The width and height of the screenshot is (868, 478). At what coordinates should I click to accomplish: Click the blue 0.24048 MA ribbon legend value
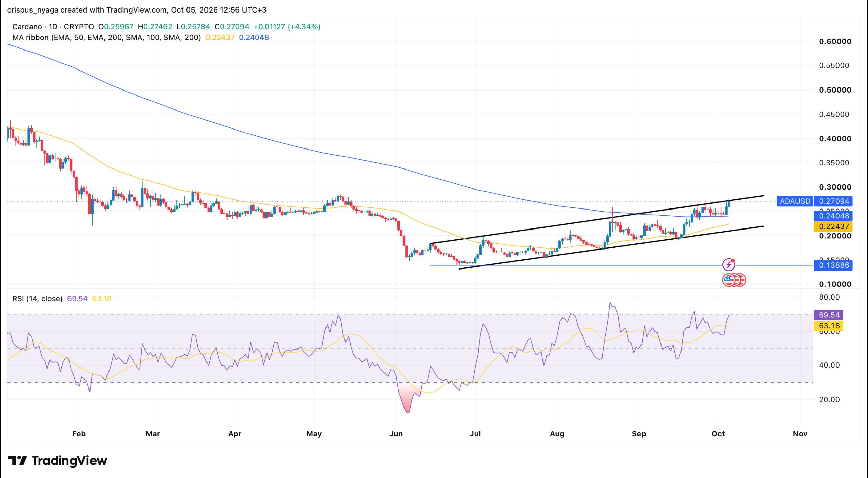click(254, 38)
